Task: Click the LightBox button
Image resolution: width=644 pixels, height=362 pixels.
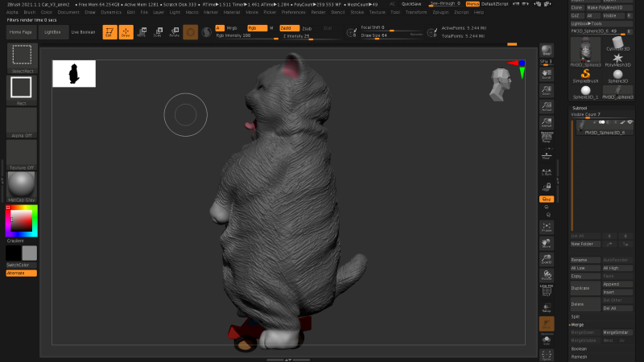Action: [52, 32]
